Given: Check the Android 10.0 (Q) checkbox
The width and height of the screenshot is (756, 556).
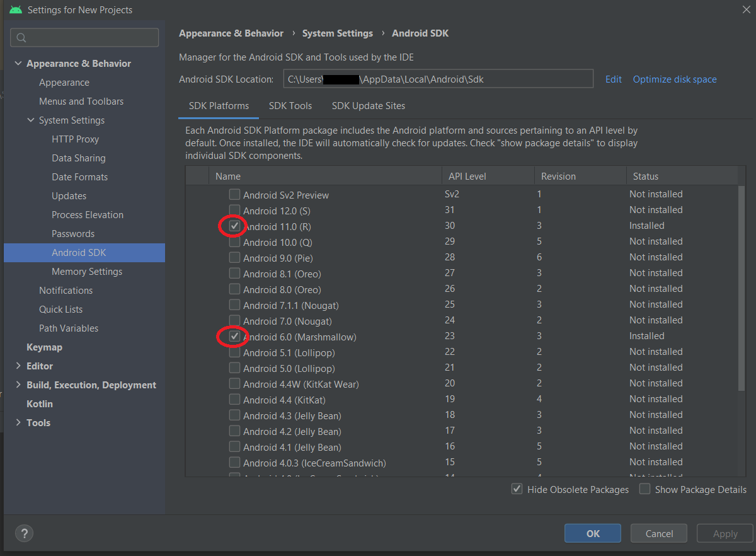Looking at the screenshot, I should coord(234,241).
